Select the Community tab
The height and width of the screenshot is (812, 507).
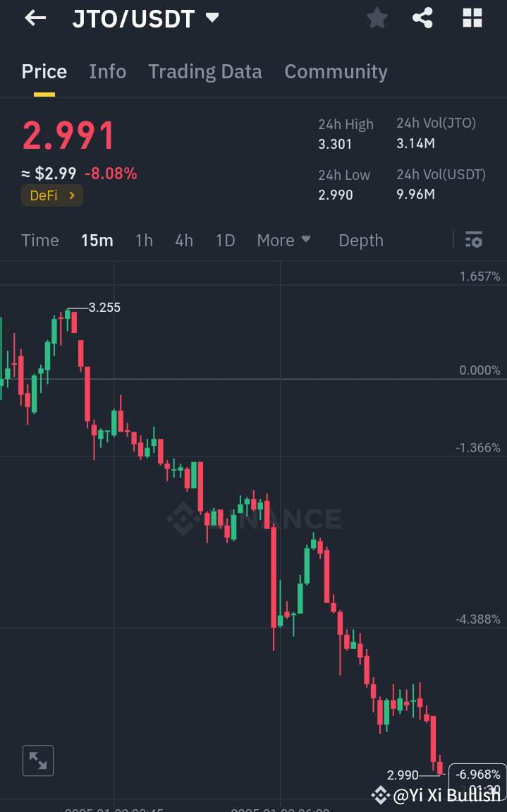(x=336, y=71)
